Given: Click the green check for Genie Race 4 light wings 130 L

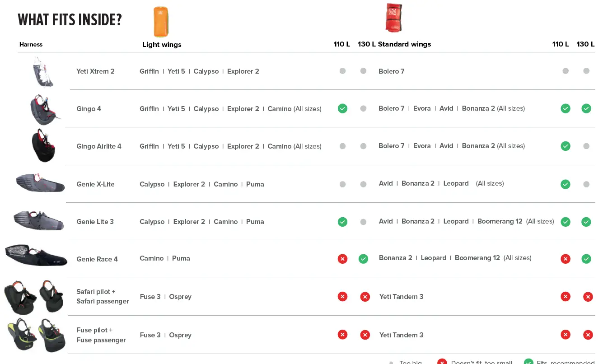Looking at the screenshot, I should 363,259.
